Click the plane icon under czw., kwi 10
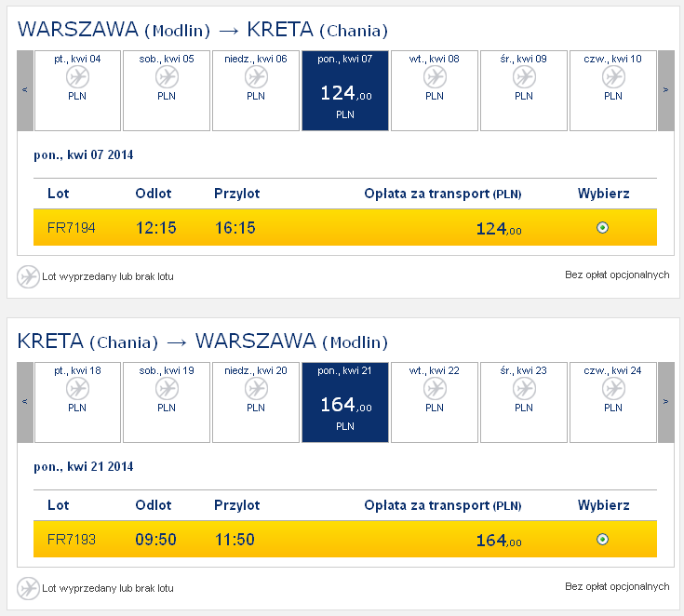This screenshot has height=616, width=684. pyautogui.click(x=614, y=77)
